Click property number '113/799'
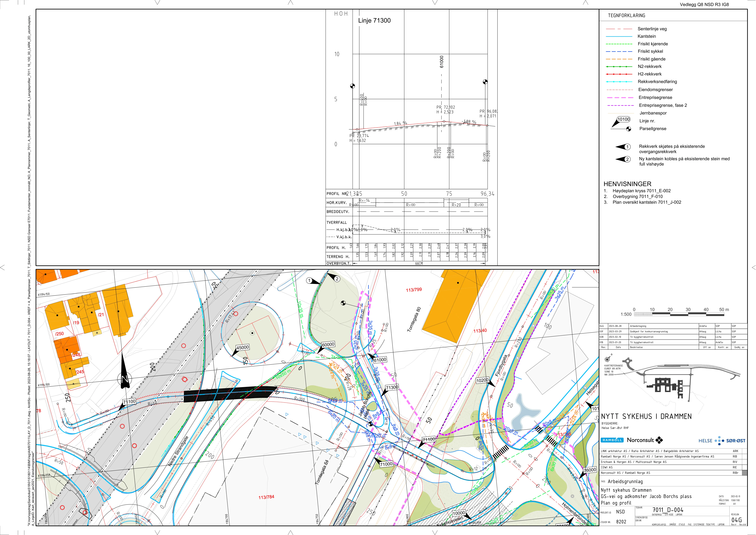The image size is (756, 535). (x=414, y=290)
